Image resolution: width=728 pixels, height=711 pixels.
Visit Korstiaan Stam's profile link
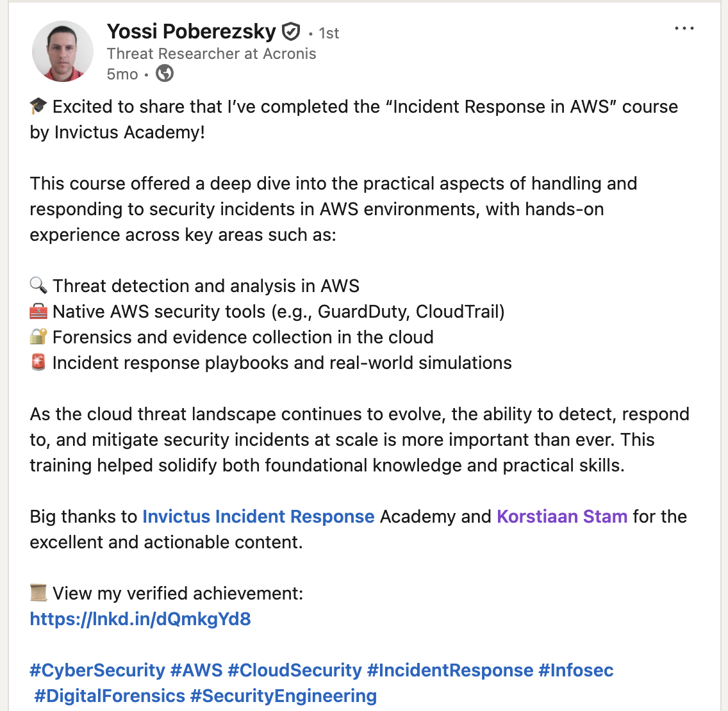[x=562, y=516]
